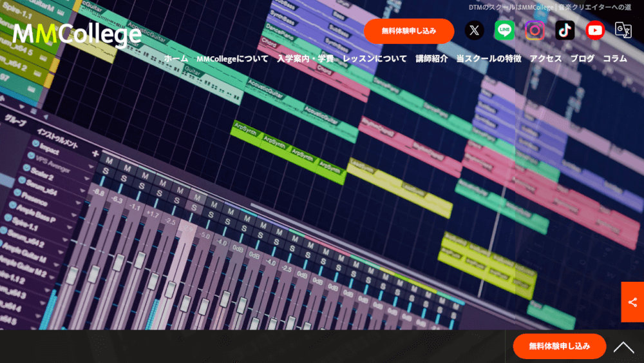This screenshot has height=363, width=644.
Task: Open the Instagram icon in header
Action: coord(535,30)
